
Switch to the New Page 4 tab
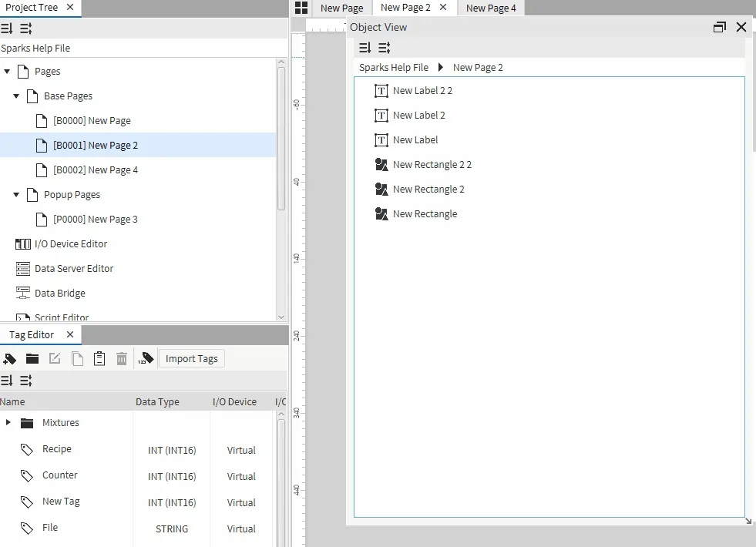[x=491, y=8]
